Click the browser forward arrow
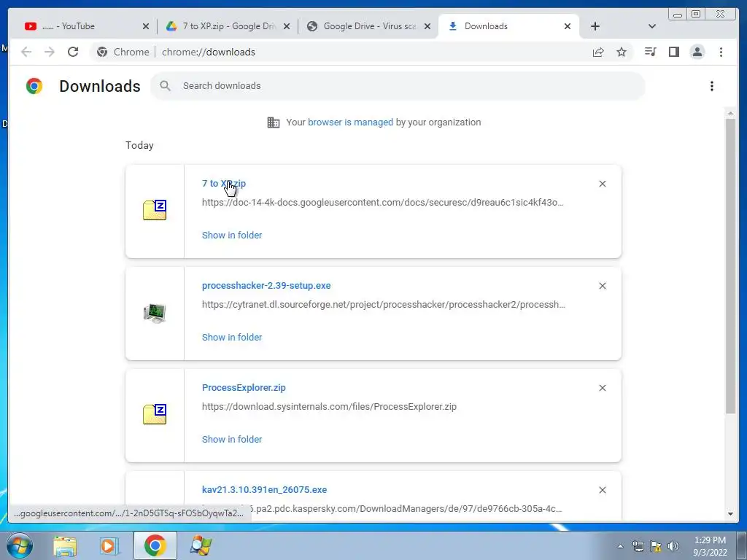 pyautogui.click(x=50, y=52)
